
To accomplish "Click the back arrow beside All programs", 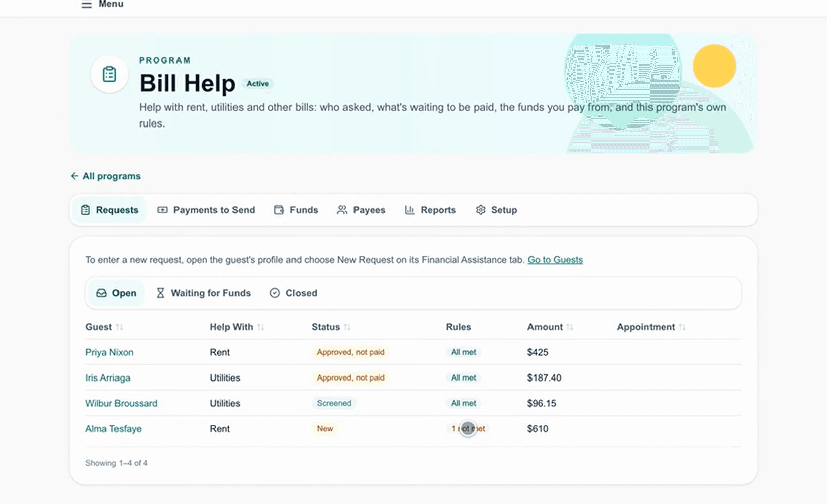I will (74, 176).
